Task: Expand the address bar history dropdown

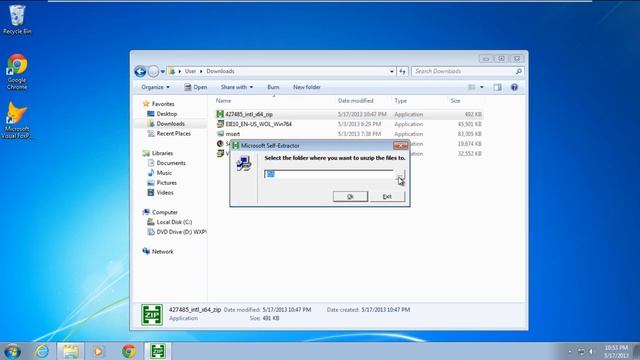Action: point(391,71)
